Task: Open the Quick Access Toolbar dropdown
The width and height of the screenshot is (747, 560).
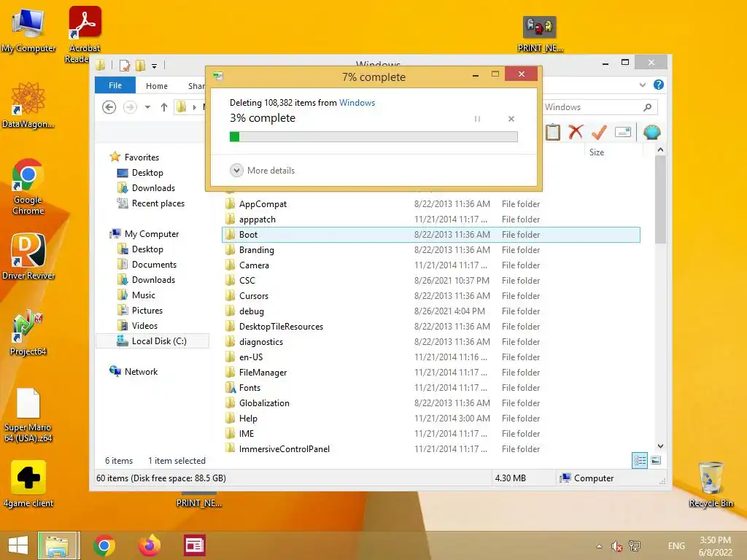Action: coord(154,66)
